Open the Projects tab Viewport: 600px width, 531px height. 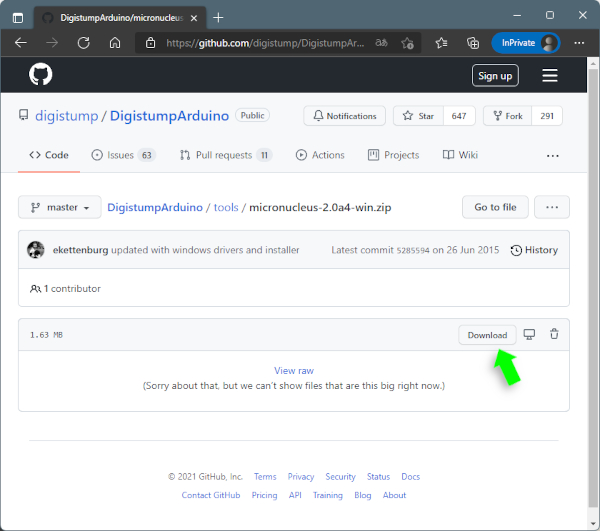(393, 155)
